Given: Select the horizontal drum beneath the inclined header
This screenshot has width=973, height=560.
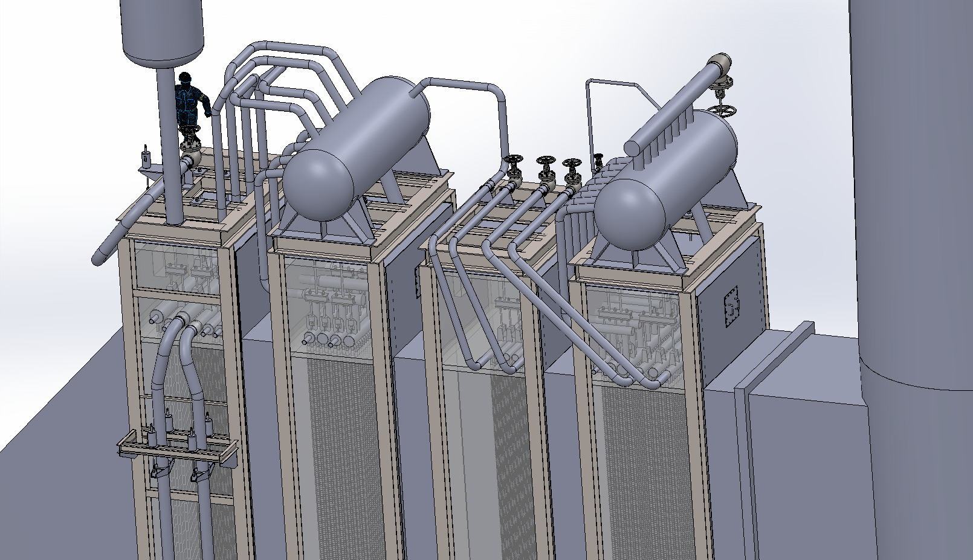Looking at the screenshot, I should click(666, 180).
